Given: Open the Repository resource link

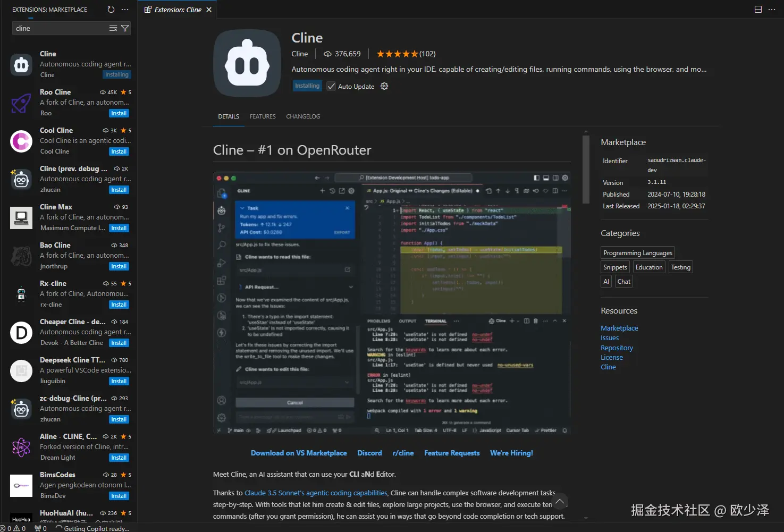Looking at the screenshot, I should point(617,348).
